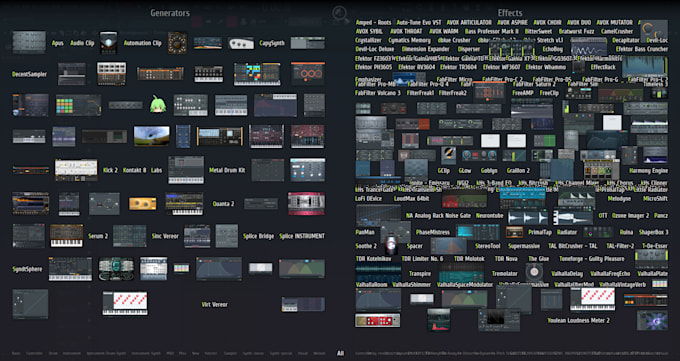Choose the three orange circles plugin thumbnail
Screen dimensions: 680x361
point(308,74)
